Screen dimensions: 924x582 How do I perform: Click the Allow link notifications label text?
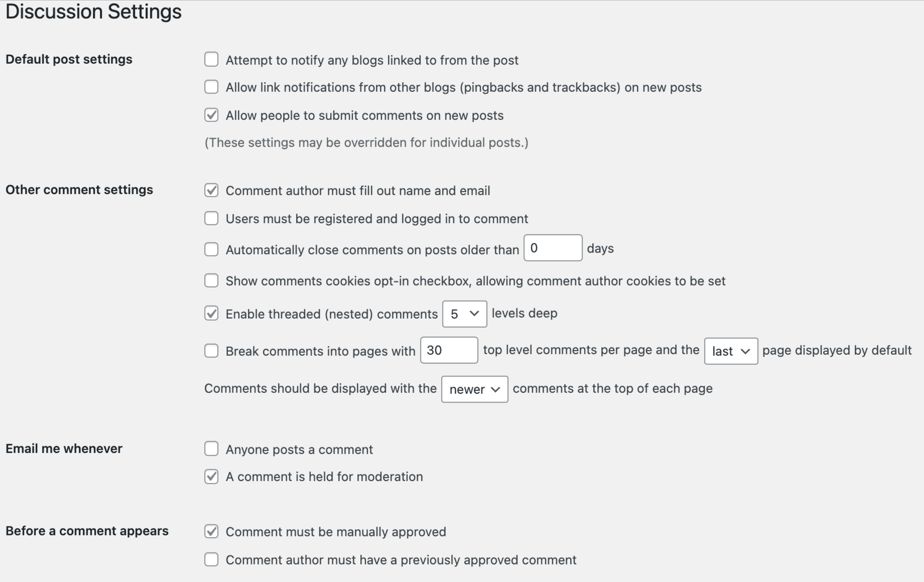pos(463,87)
